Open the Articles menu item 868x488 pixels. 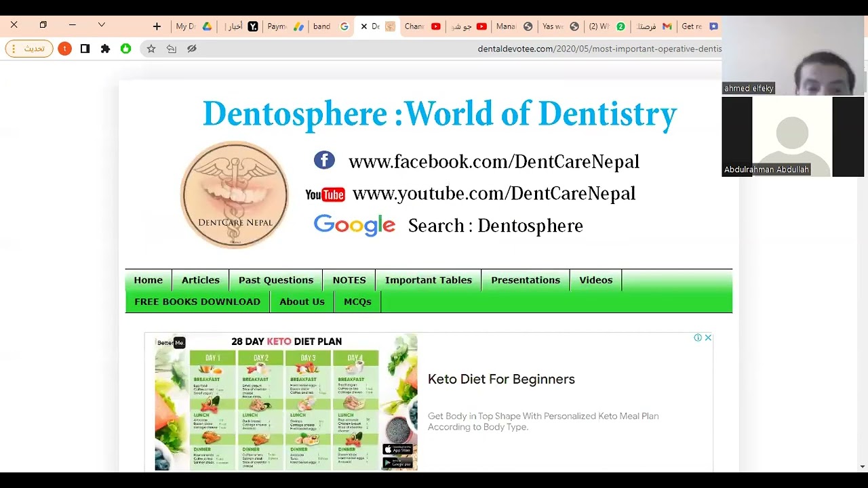201,280
